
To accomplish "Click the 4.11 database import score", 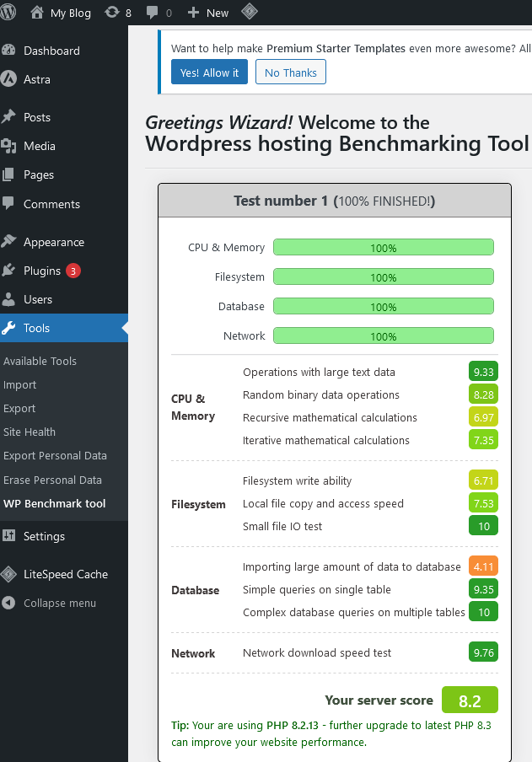I will [x=483, y=566].
